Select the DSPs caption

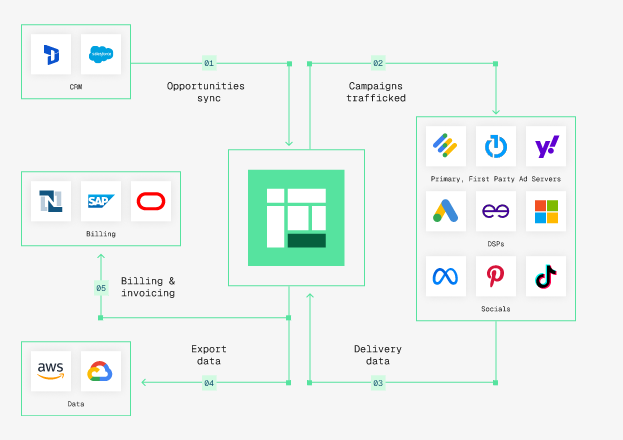pyautogui.click(x=496, y=244)
